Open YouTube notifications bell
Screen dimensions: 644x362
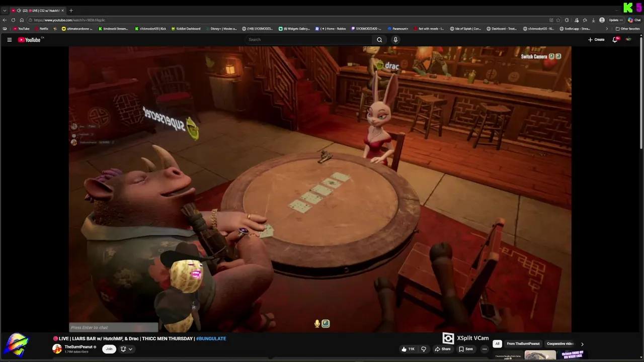[x=615, y=40]
